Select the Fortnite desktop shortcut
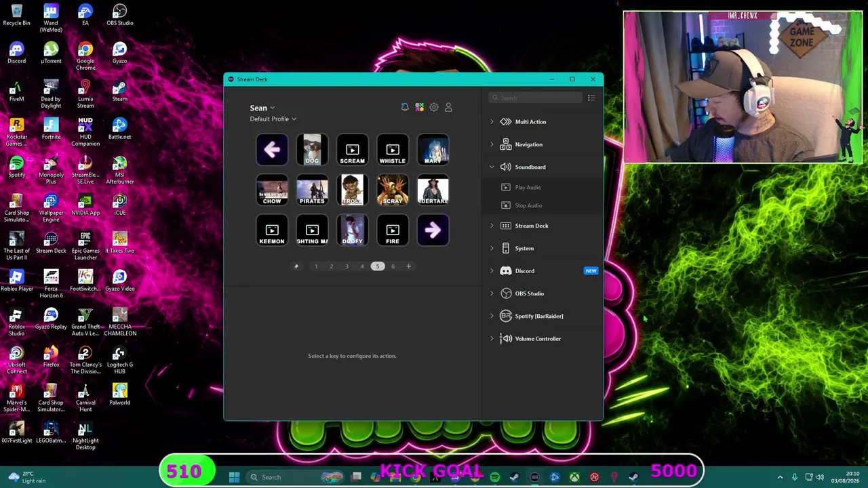Image resolution: width=868 pixels, height=488 pixels. click(51, 129)
